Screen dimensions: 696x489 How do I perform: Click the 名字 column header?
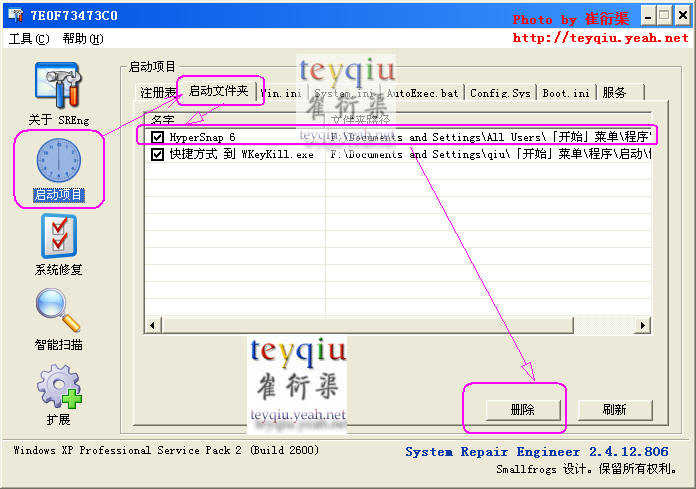235,120
